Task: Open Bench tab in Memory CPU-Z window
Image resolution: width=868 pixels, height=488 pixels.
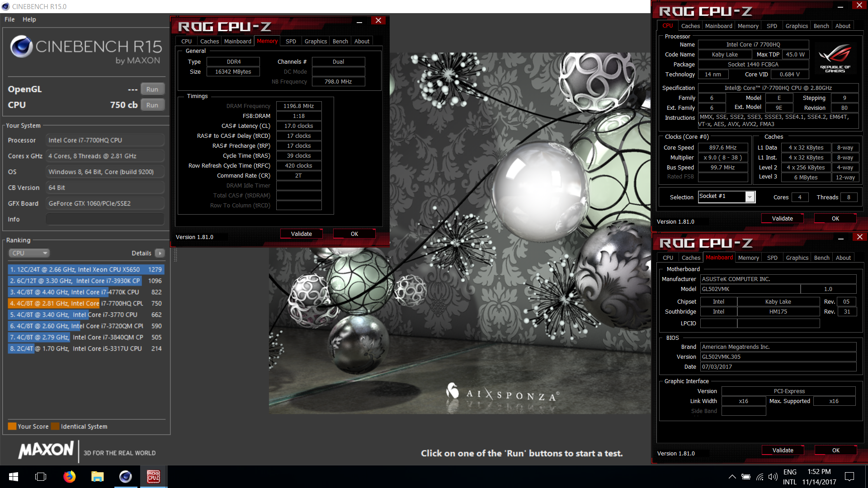Action: tap(340, 41)
